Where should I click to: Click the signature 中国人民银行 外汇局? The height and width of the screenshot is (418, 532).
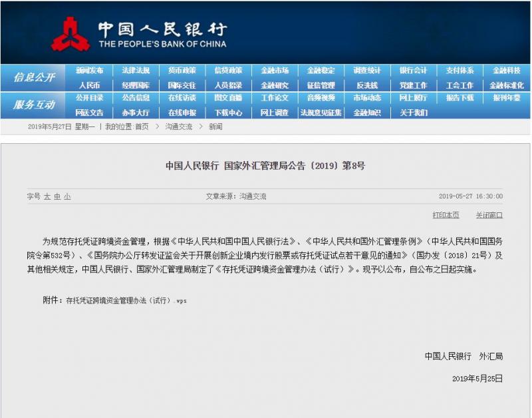point(464,356)
